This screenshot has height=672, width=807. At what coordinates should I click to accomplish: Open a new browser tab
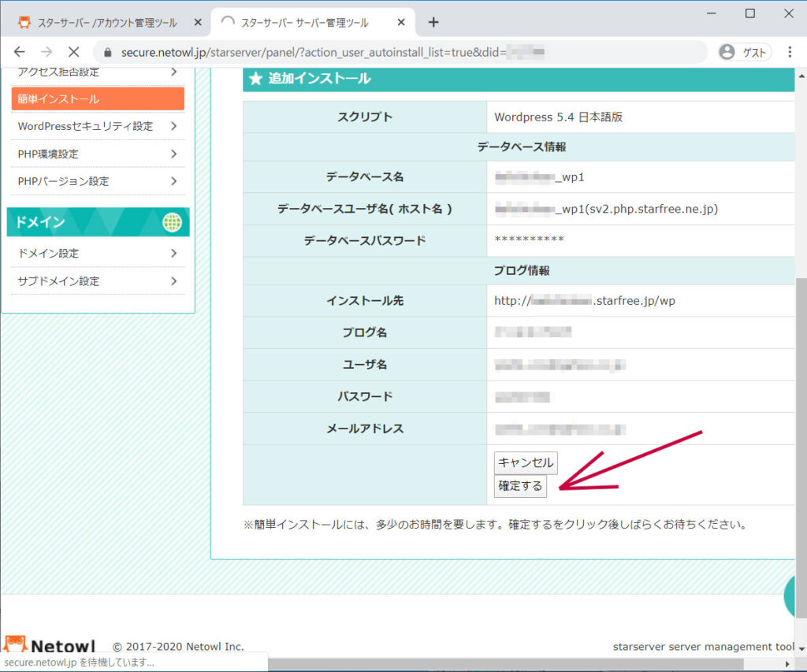[x=433, y=22]
